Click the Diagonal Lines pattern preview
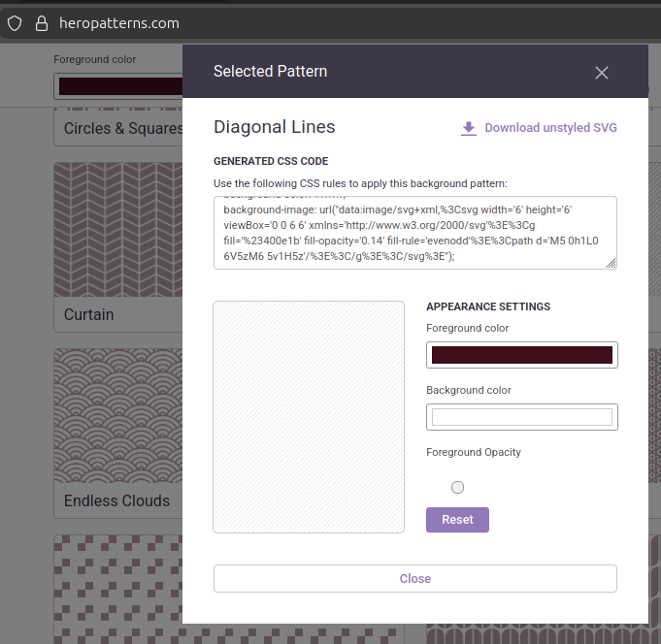The width and height of the screenshot is (661, 644). (309, 417)
